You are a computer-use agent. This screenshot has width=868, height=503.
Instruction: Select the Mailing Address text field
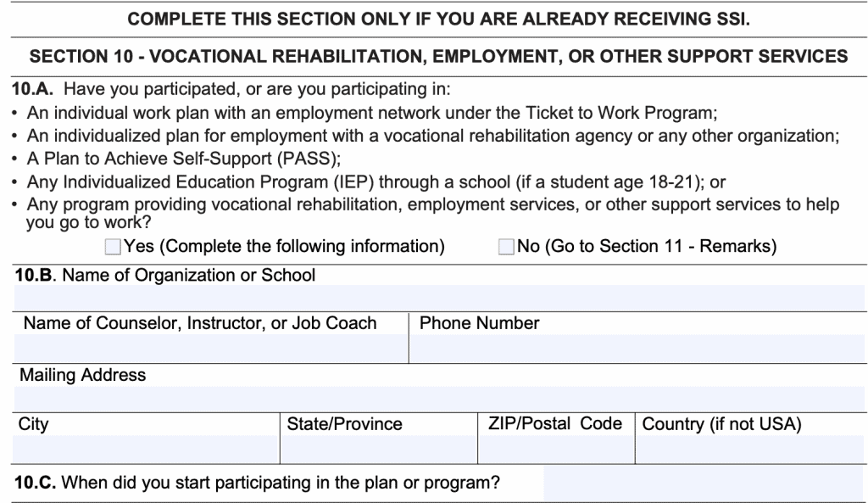pos(439,399)
